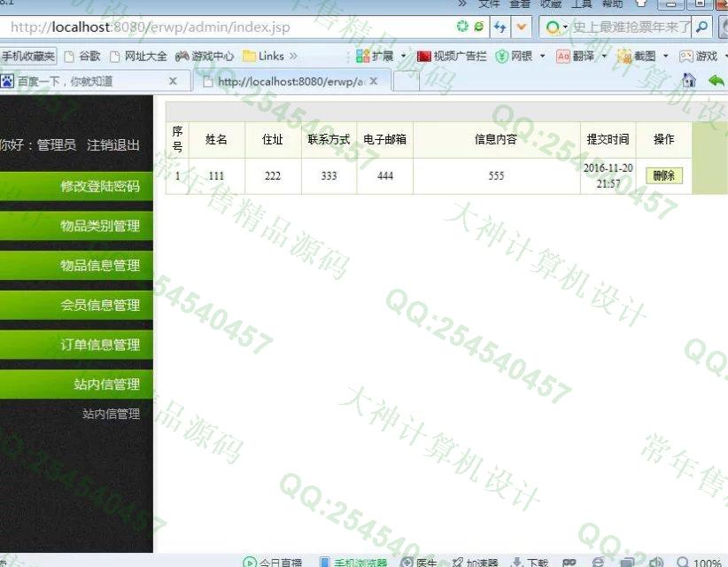Click the home page icon

(x=689, y=81)
